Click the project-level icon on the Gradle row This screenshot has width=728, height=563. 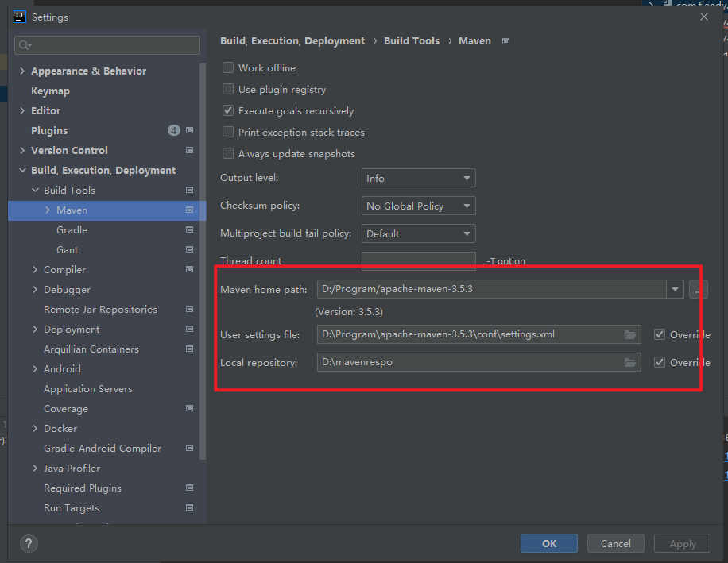(x=189, y=229)
